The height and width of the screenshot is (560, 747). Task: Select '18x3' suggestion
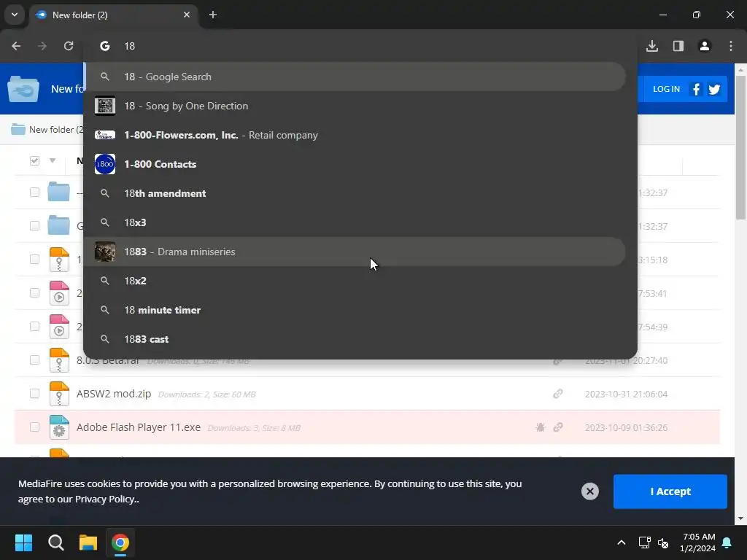click(355, 222)
